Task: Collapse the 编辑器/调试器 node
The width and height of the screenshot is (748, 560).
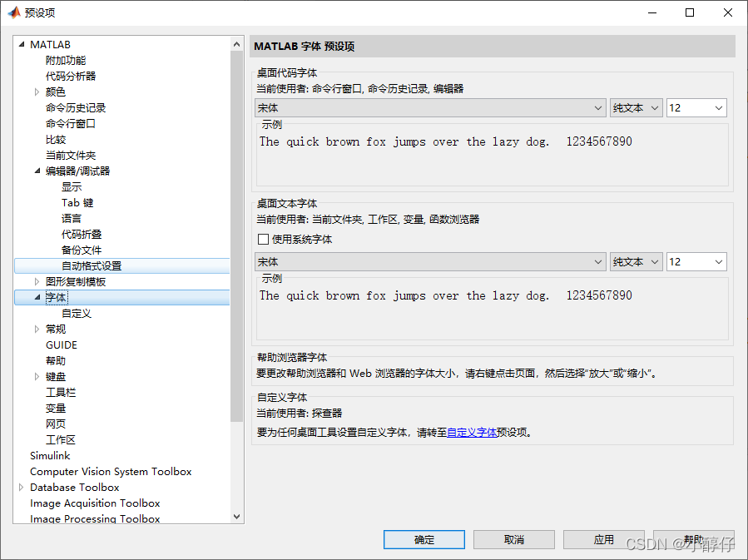Action: pyautogui.click(x=37, y=171)
